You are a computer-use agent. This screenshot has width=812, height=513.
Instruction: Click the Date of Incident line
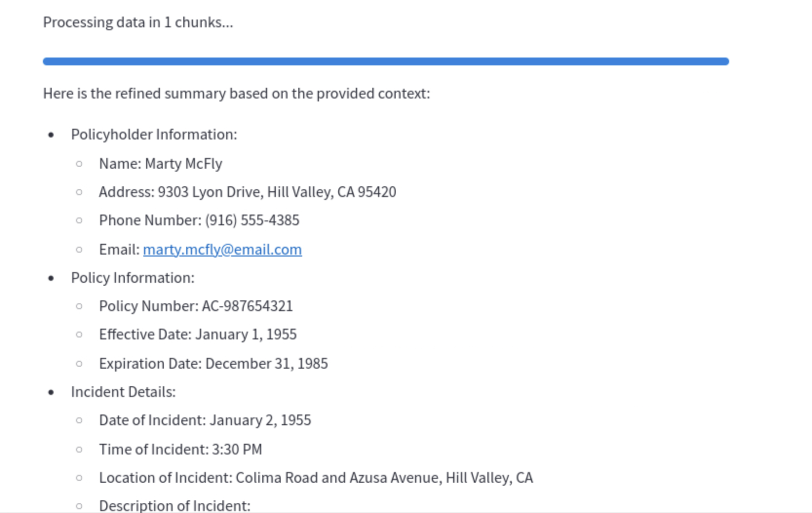pos(205,420)
